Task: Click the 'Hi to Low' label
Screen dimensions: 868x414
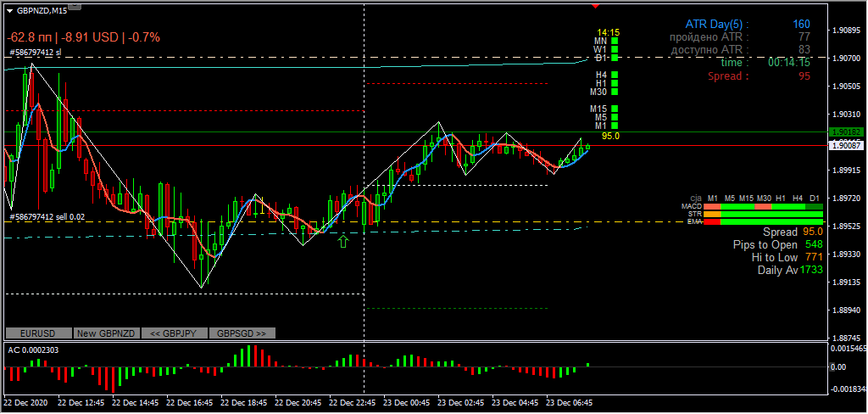Action: (775, 258)
